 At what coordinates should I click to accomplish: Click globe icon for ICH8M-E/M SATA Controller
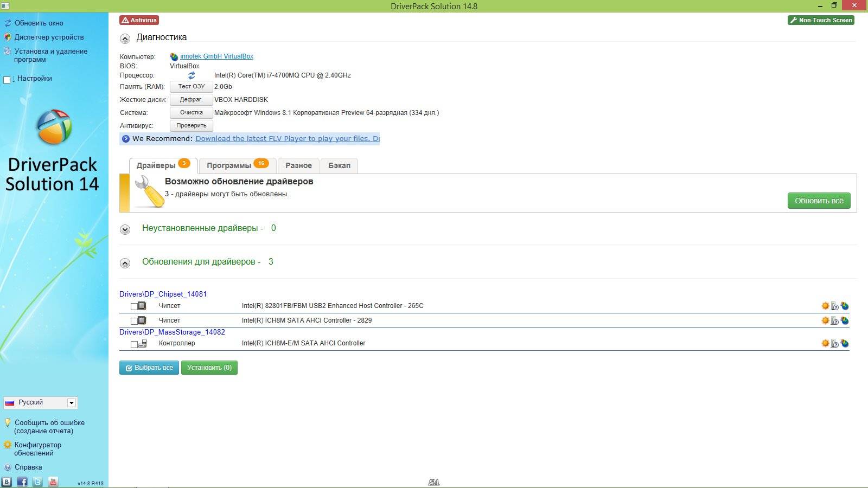point(845,343)
